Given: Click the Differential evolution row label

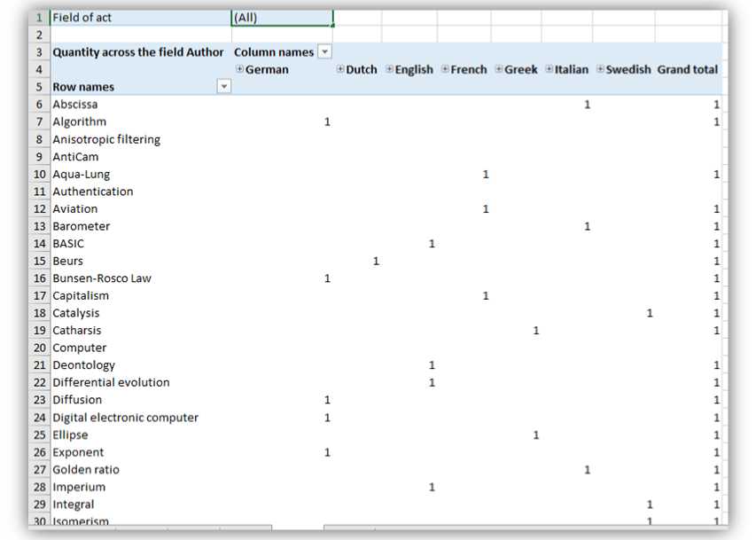Looking at the screenshot, I should click(111, 383).
